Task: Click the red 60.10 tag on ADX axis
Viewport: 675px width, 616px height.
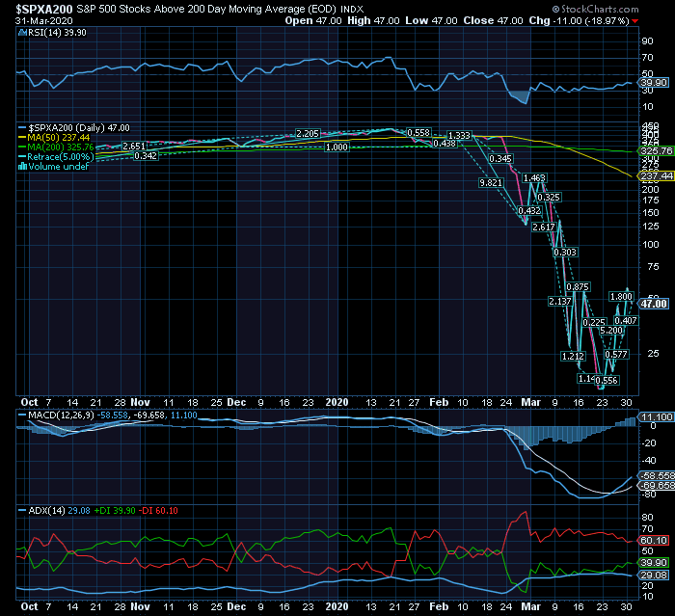Action: pyautogui.click(x=654, y=540)
